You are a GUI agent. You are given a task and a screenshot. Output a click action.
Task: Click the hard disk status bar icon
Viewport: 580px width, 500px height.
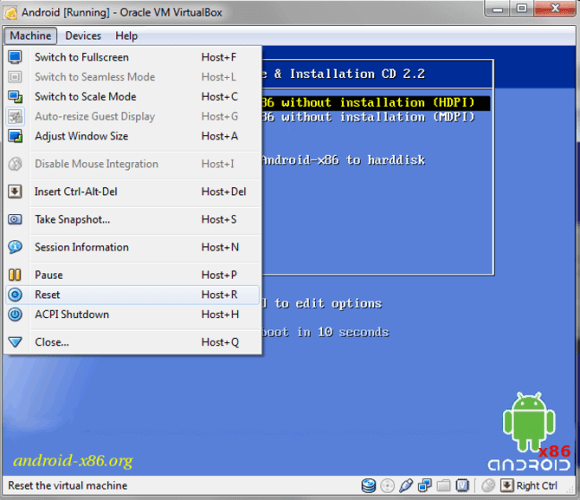point(368,486)
